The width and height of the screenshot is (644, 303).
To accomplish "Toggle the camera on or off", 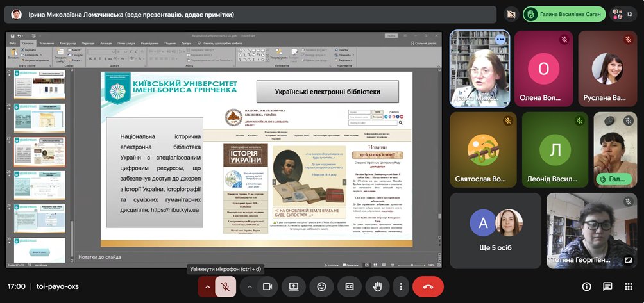I will 267,286.
